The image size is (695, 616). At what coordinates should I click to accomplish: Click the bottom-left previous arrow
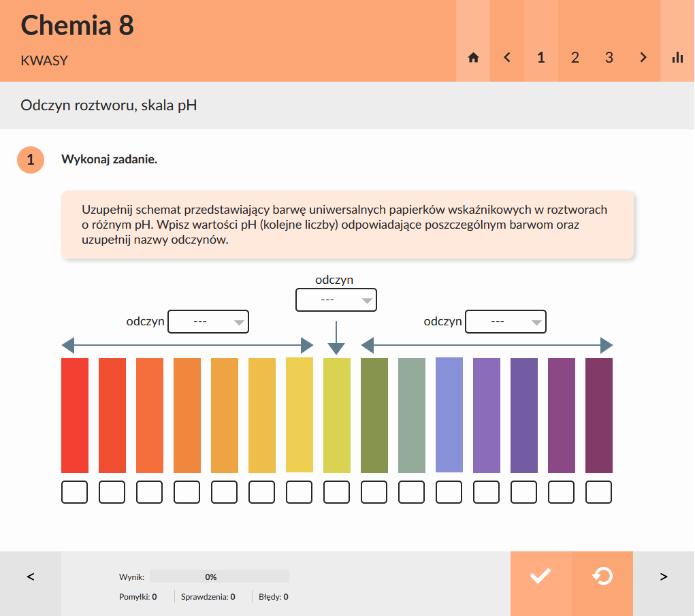click(31, 577)
